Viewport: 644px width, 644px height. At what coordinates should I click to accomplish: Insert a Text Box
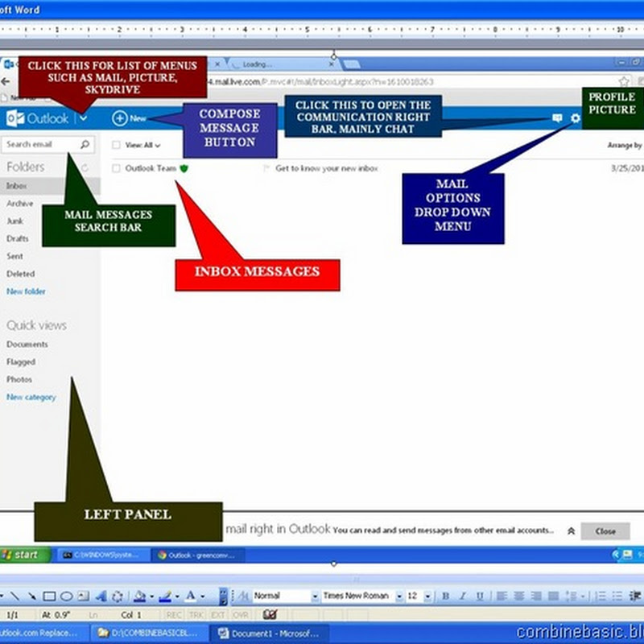84,596
